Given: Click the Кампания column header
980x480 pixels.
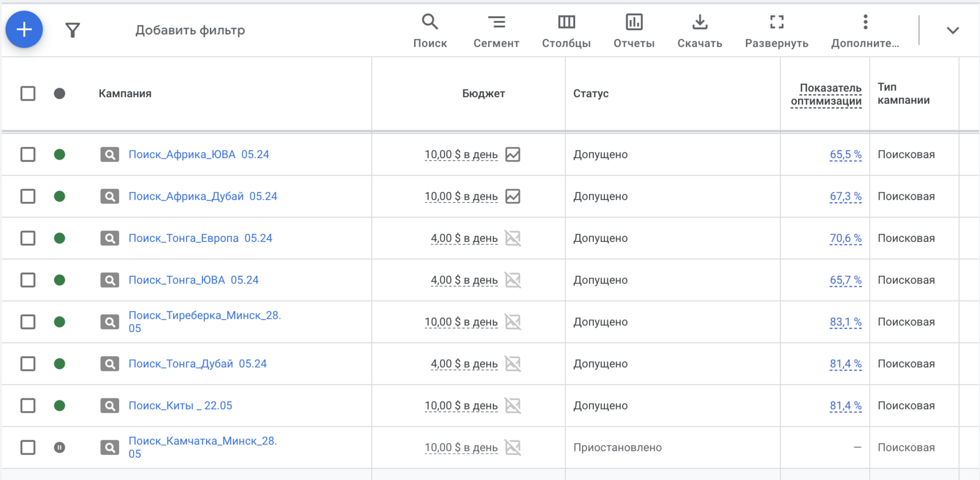Looking at the screenshot, I should [x=125, y=93].
